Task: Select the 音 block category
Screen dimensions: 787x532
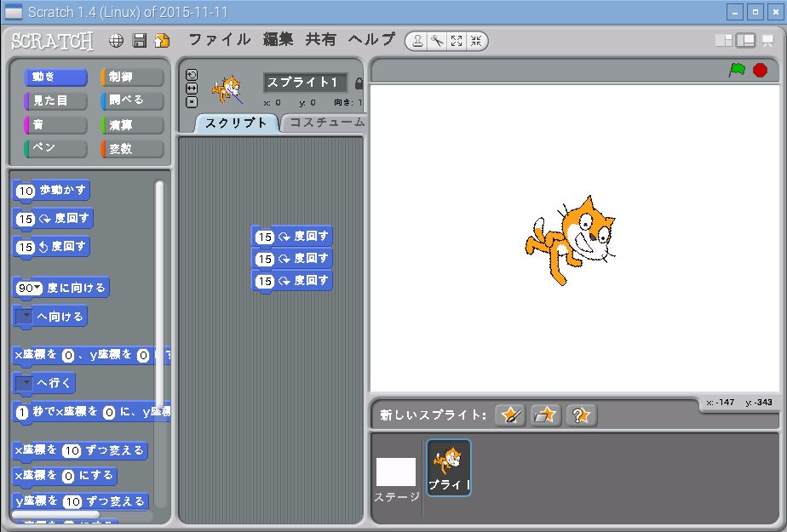Action: (55, 125)
